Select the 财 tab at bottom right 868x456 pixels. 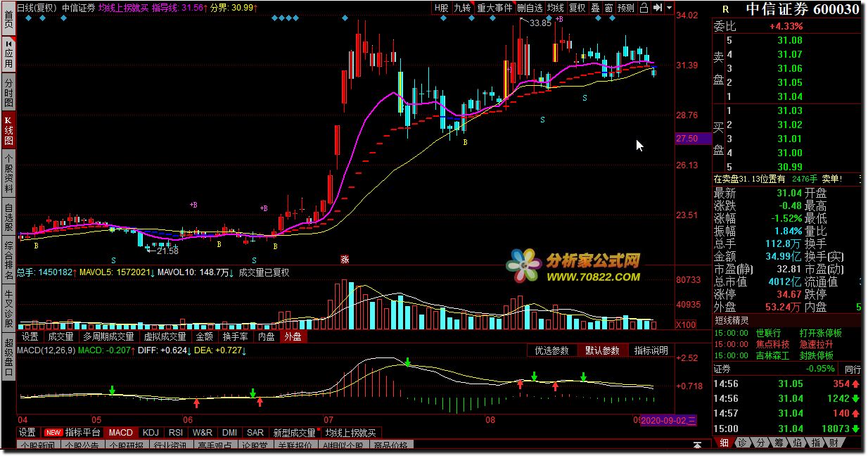pos(834,443)
